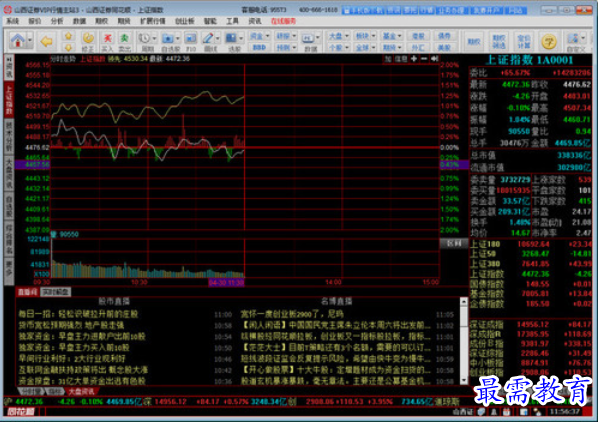Click the 11:30 time marker on chart axis

pyautogui.click(x=227, y=282)
